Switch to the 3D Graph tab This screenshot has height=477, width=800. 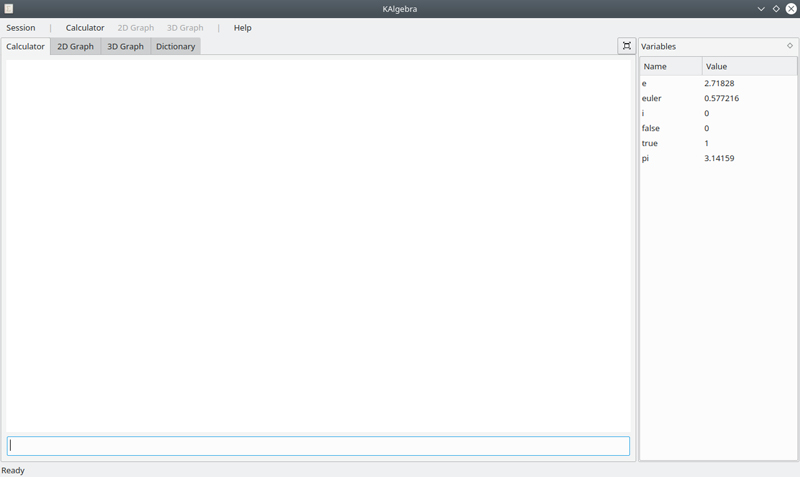[125, 47]
